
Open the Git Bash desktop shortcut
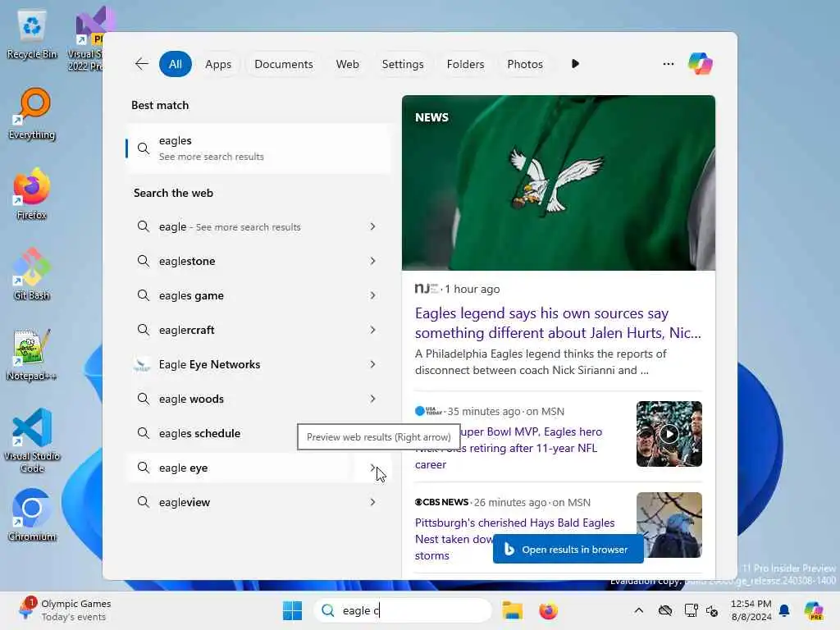32,275
